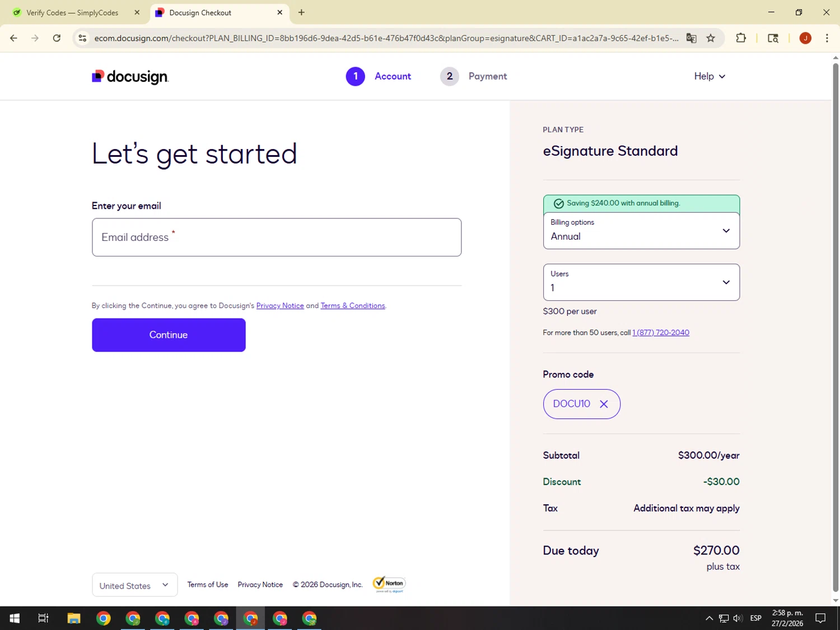Reload the checkout page
Screen dimensions: 840x630
pyautogui.click(x=57, y=38)
